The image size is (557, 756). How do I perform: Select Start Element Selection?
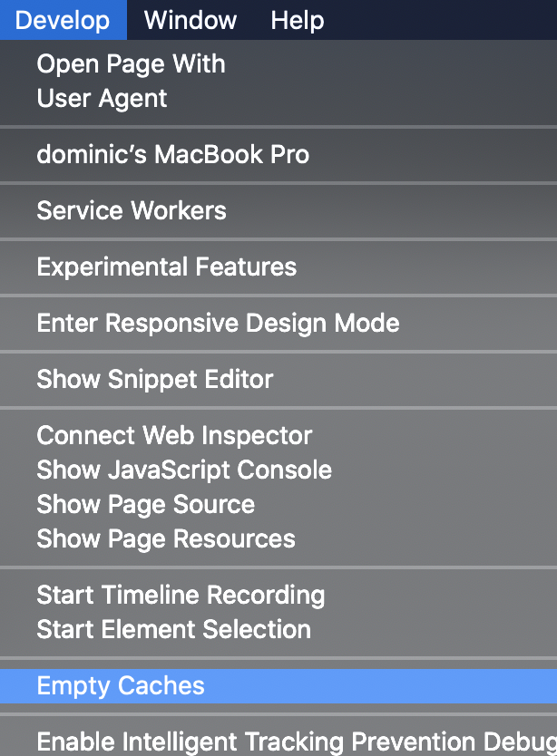click(x=173, y=630)
